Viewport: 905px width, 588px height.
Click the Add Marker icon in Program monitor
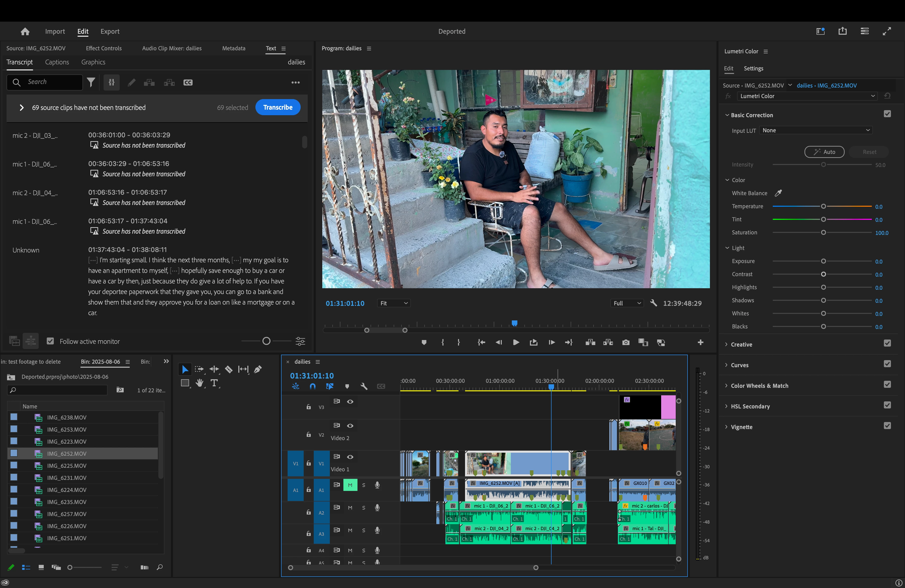(424, 343)
